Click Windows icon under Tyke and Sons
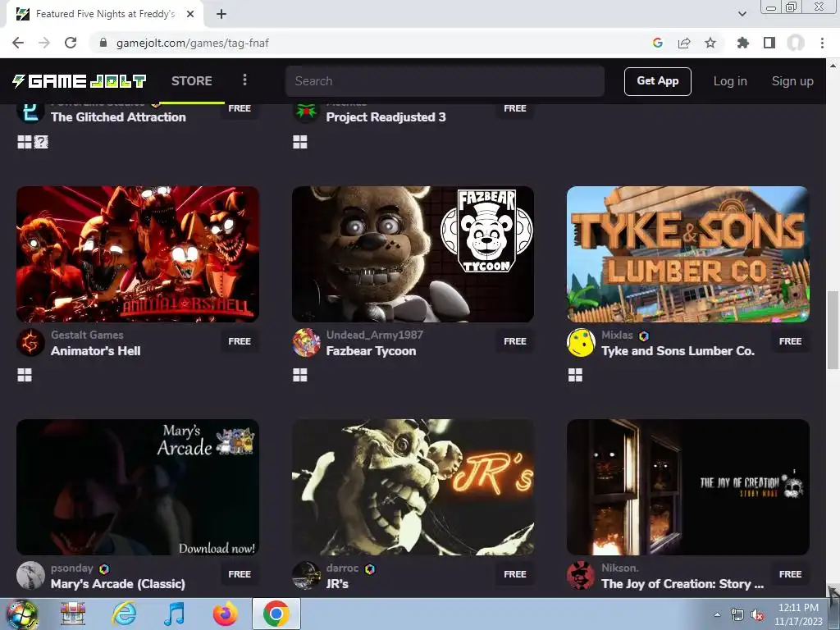Image resolution: width=840 pixels, height=630 pixels. click(575, 375)
